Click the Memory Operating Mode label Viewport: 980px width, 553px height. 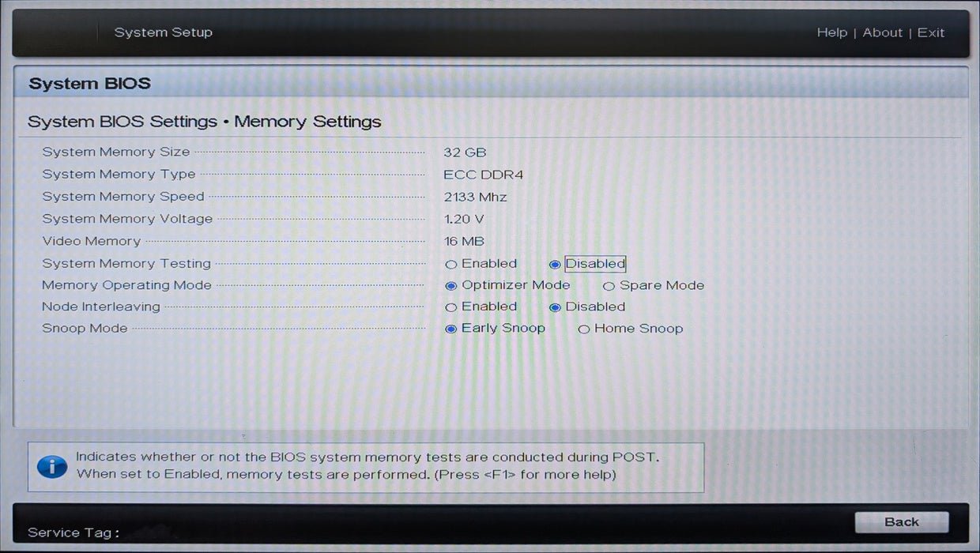tap(126, 285)
